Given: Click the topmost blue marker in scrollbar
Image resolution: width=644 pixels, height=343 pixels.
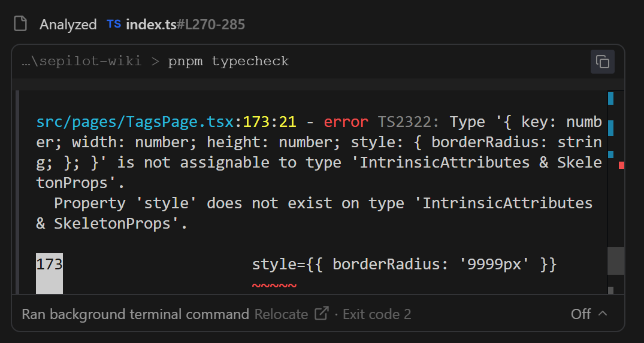Looking at the screenshot, I should coord(610,98).
